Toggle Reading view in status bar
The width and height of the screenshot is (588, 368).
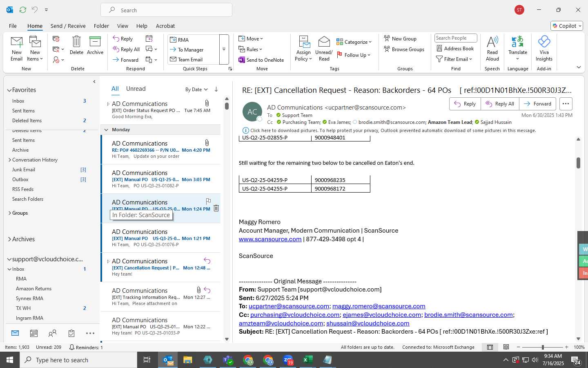click(506, 347)
